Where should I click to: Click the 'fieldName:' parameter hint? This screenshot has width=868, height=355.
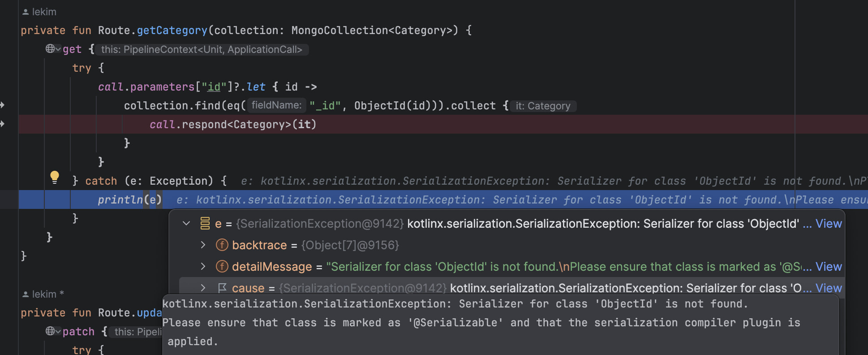coord(276,105)
